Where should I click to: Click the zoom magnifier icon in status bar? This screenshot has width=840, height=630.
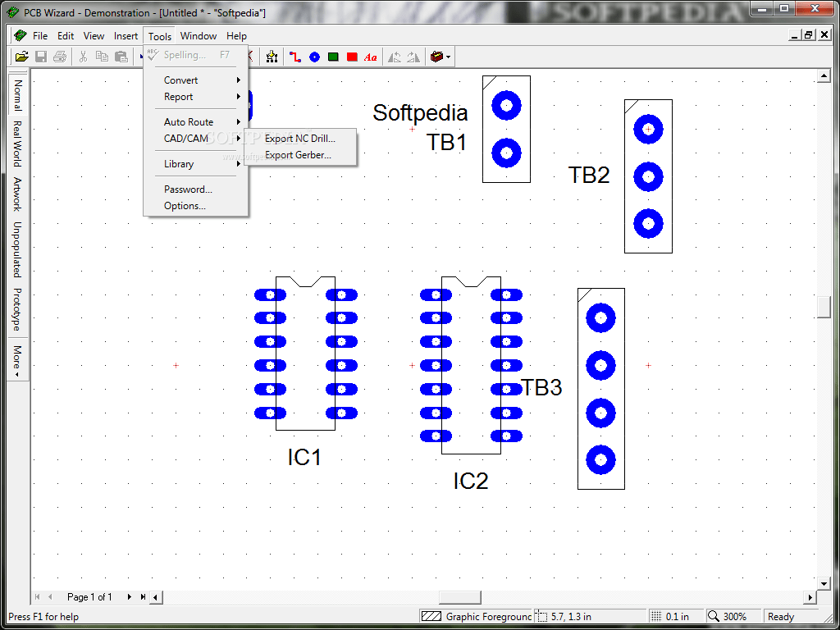pos(714,617)
